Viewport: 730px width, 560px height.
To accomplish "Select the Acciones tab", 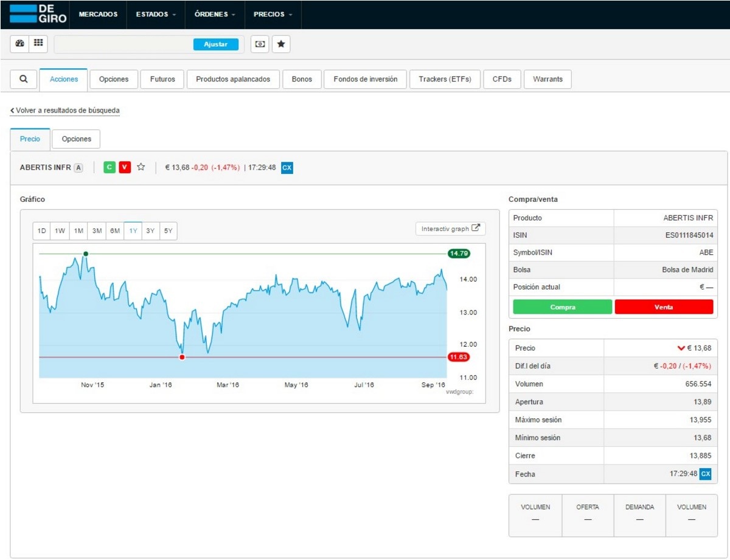I will coord(64,79).
